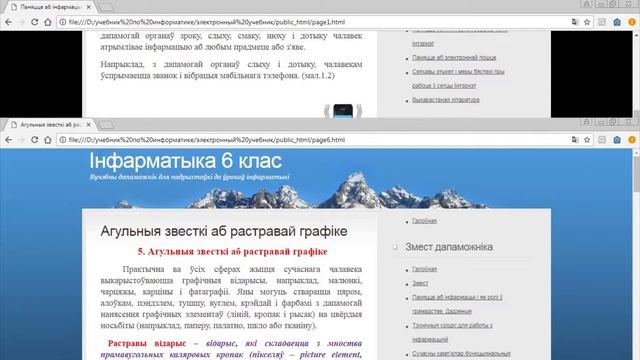Open 'Тэхнічныя сродкі для работы з інфармацыяй' link
This screenshot has height=360, width=640.
click(452, 332)
